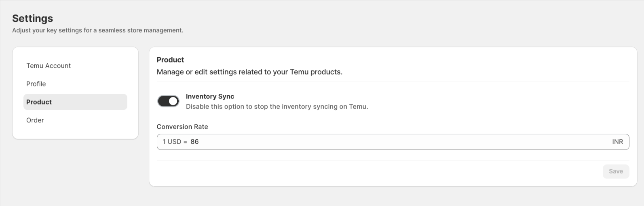
Task: Click the 'Adjust your key settings' subtitle
Action: pyautogui.click(x=97, y=30)
